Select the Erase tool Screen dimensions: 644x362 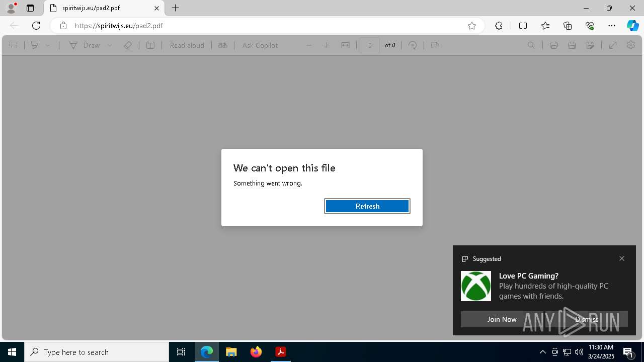[128, 45]
